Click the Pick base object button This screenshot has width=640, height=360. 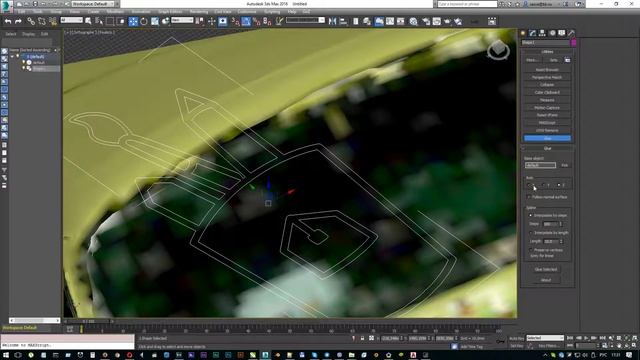point(564,165)
